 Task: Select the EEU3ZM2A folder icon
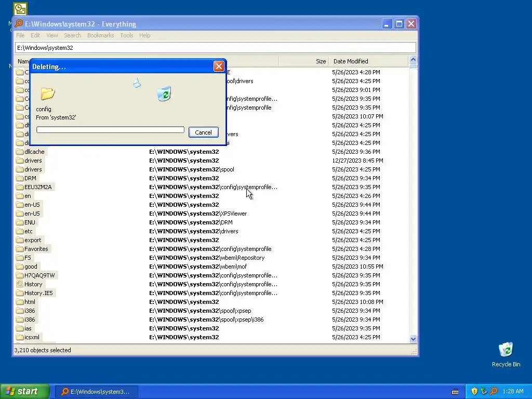20,187
